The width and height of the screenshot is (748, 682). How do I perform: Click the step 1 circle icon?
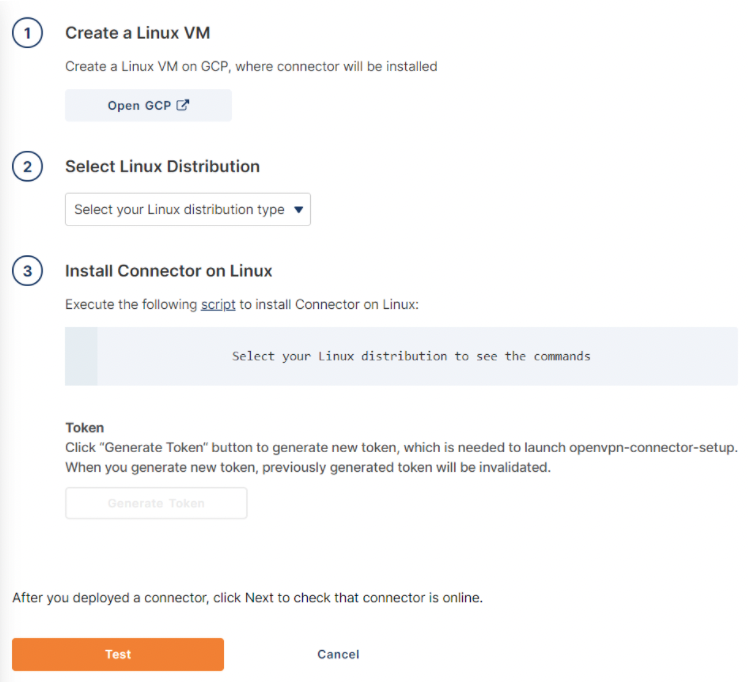(x=27, y=33)
